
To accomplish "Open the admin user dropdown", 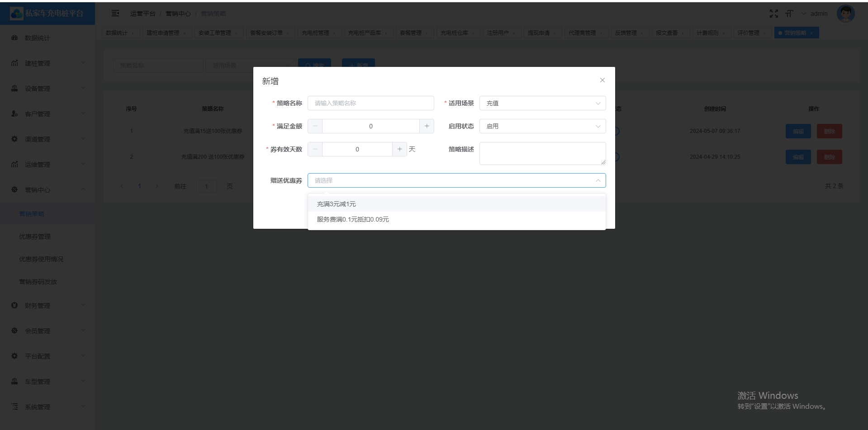I will (x=815, y=14).
